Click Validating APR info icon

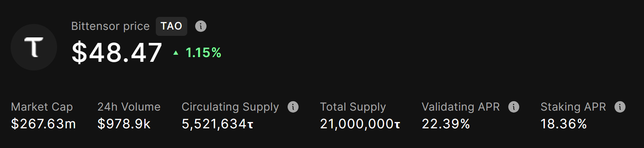coord(514,107)
